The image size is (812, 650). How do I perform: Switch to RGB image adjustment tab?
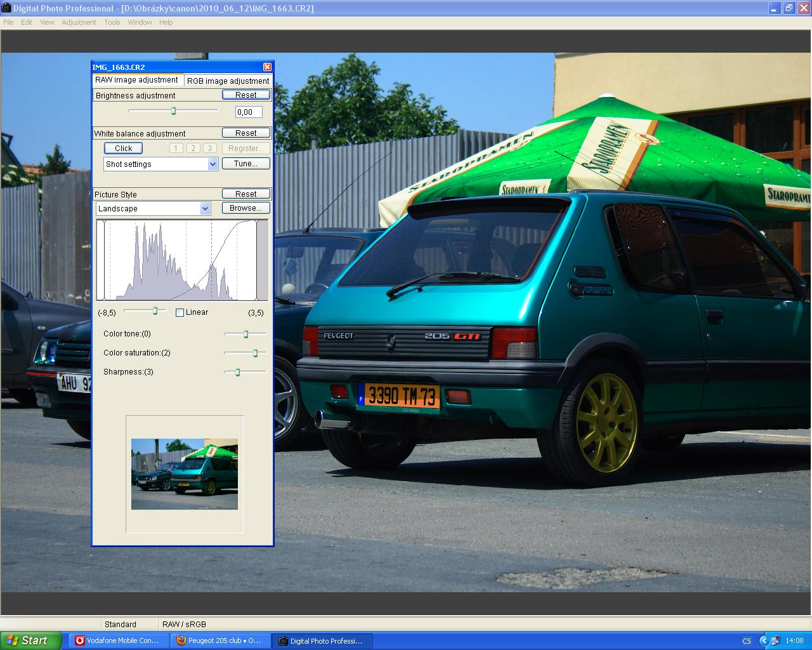(x=228, y=81)
